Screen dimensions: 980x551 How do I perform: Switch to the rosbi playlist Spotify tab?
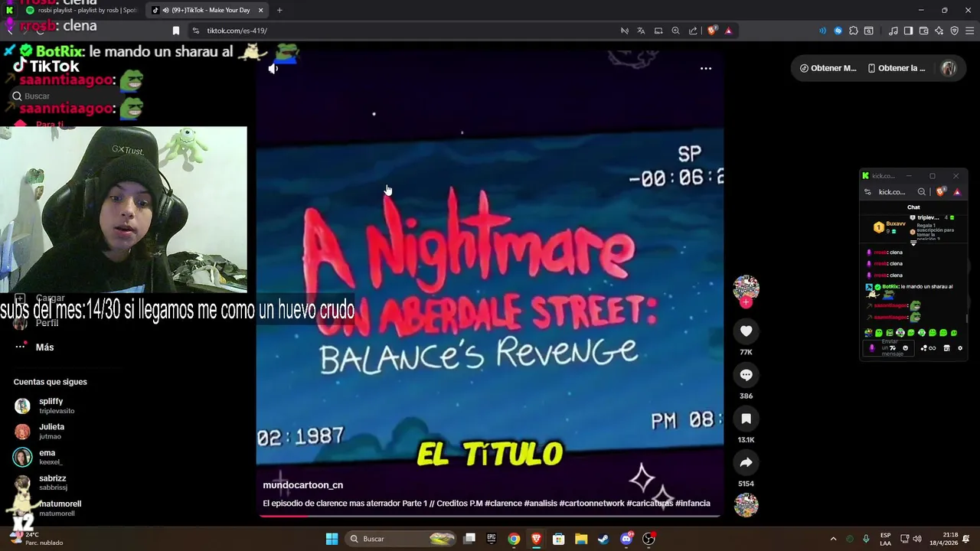(x=81, y=10)
